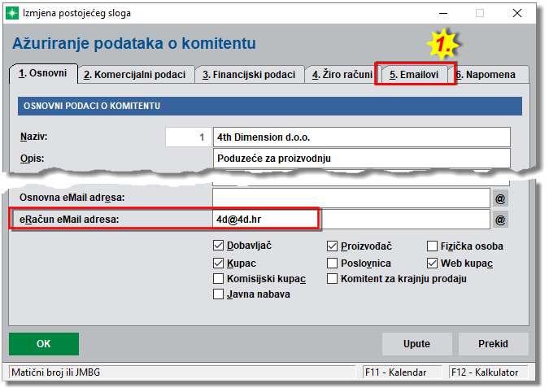The height and width of the screenshot is (392, 549).
Task: Close the Izmjena postojećeg sloga window
Action: [x=516, y=13]
